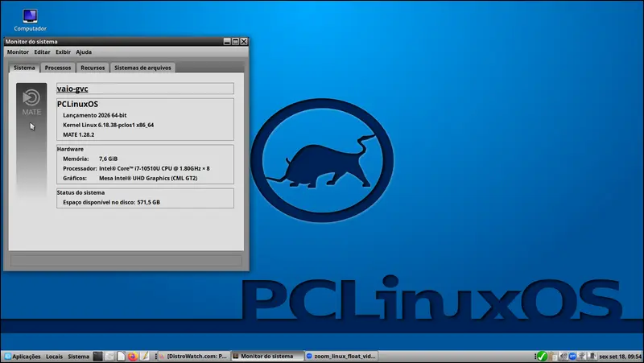This screenshot has height=363, width=644.
Task: Open the Ajuda menu
Action: [84, 52]
